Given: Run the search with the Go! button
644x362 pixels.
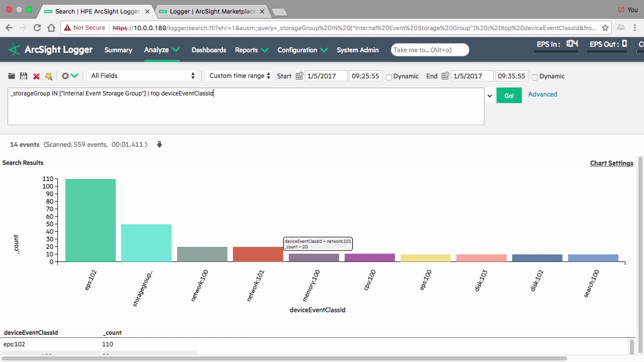Looking at the screenshot, I should tap(509, 96).
